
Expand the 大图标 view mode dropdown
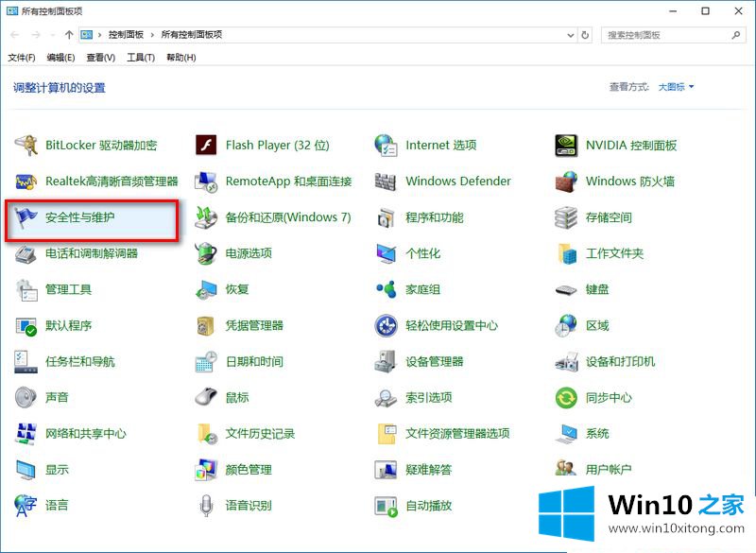[677, 87]
